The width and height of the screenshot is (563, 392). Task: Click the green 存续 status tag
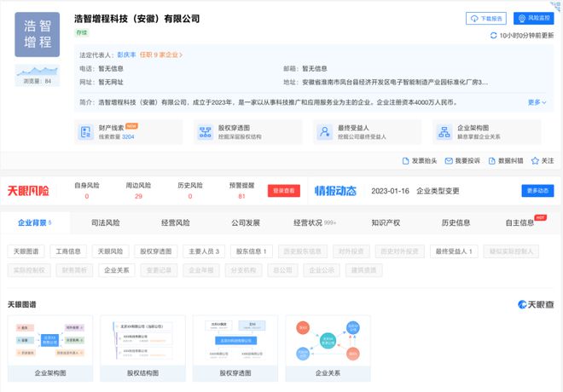(x=82, y=32)
